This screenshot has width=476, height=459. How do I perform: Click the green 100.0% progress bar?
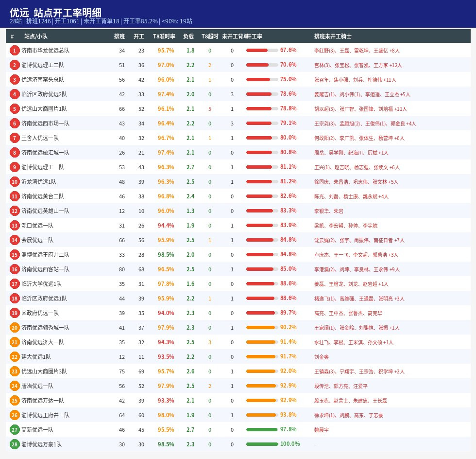pos(262,444)
